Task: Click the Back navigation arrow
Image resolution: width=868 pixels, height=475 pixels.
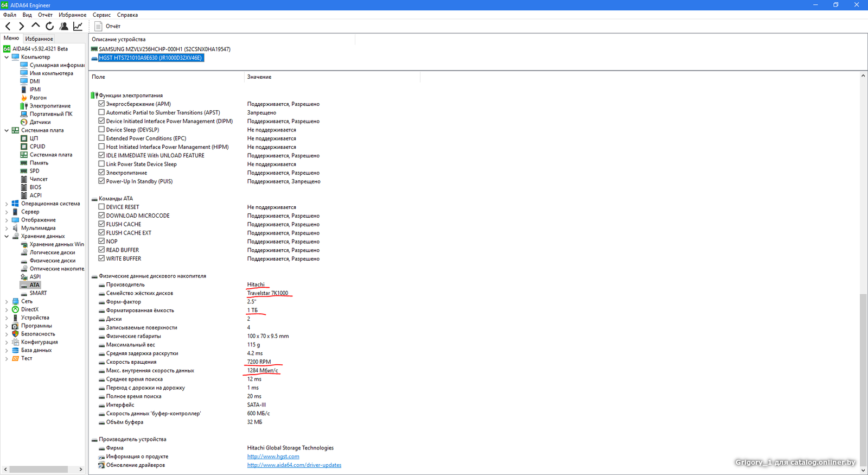Action: point(8,26)
